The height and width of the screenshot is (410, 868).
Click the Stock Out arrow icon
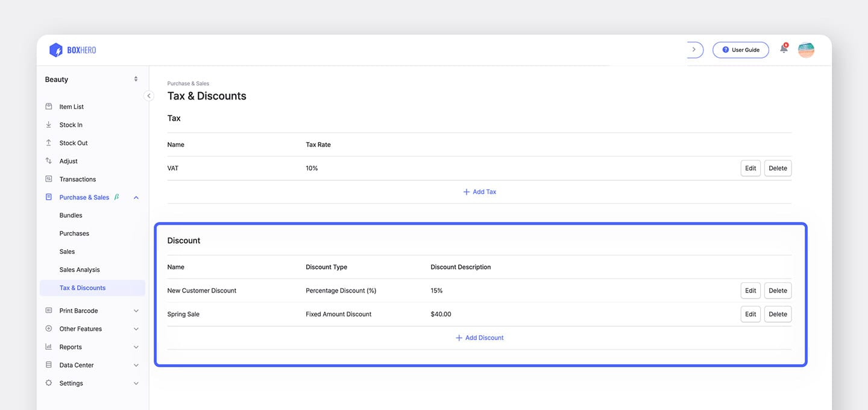[x=49, y=143]
